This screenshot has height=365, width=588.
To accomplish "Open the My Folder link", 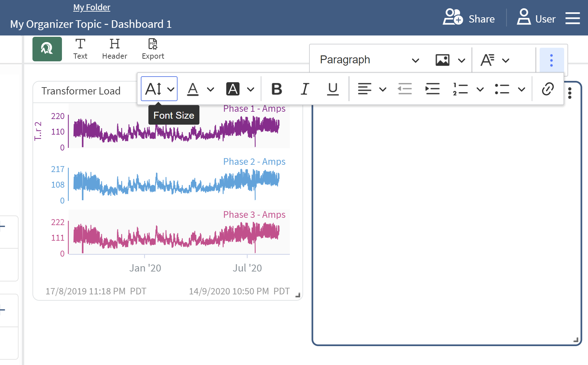I will coord(92,7).
